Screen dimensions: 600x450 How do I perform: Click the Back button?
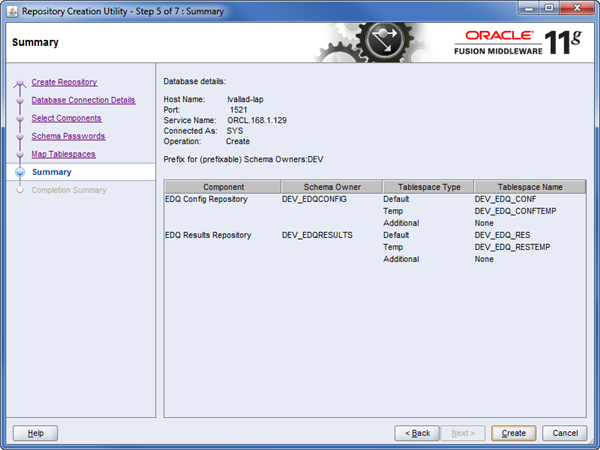[x=417, y=433]
